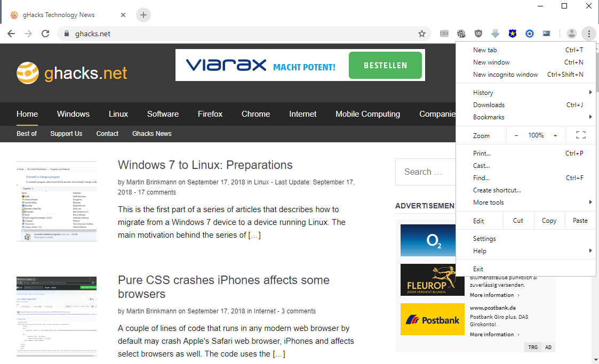Open the user profile avatar
The width and height of the screenshot is (599, 364).
(571, 34)
